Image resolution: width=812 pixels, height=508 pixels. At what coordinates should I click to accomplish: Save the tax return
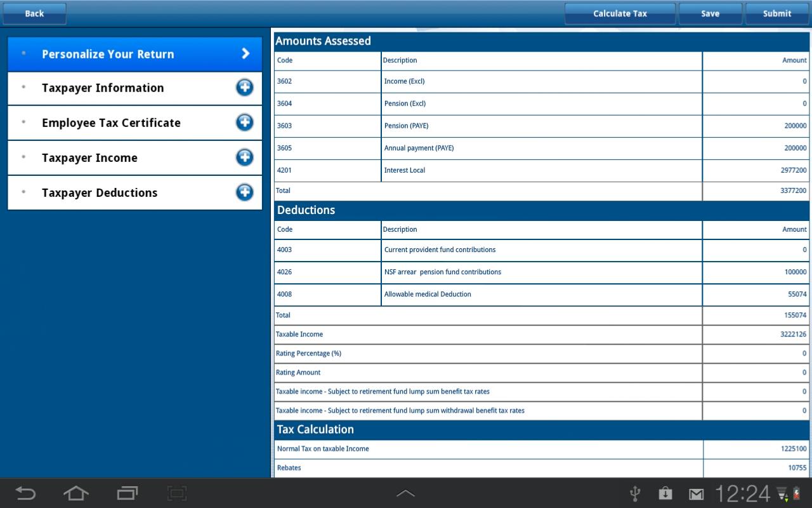click(x=710, y=13)
